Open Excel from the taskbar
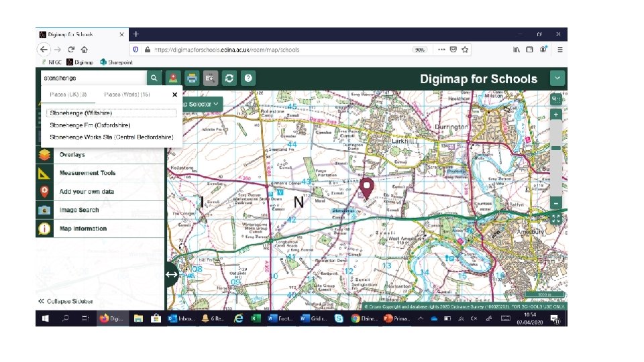 tap(256, 318)
